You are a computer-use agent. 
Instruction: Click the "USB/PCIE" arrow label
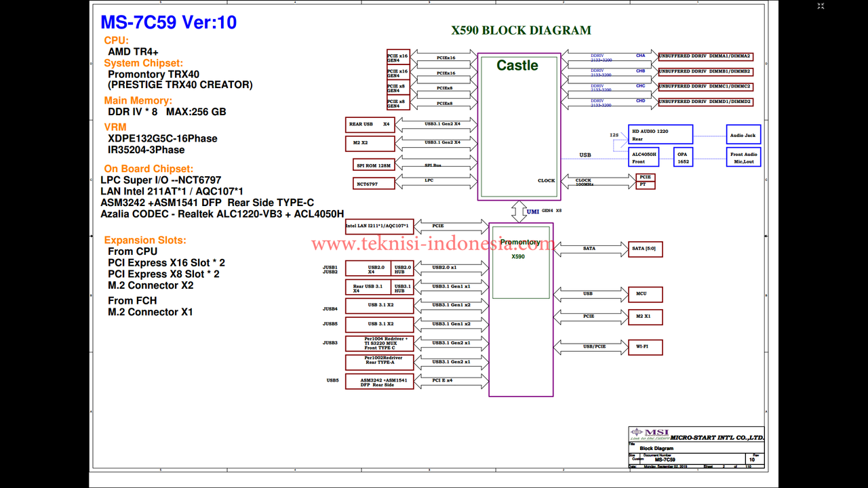[x=594, y=346]
